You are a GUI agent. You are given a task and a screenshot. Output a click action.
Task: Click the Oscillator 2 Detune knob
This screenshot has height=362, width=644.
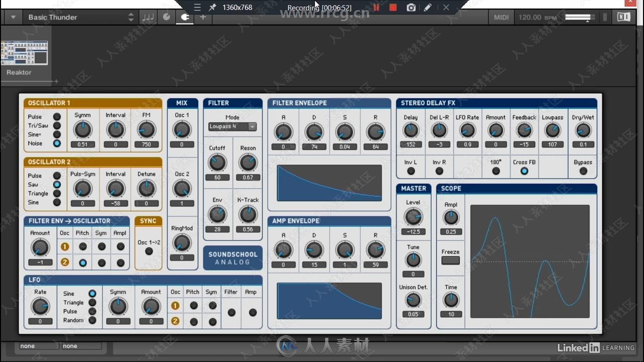click(x=146, y=189)
